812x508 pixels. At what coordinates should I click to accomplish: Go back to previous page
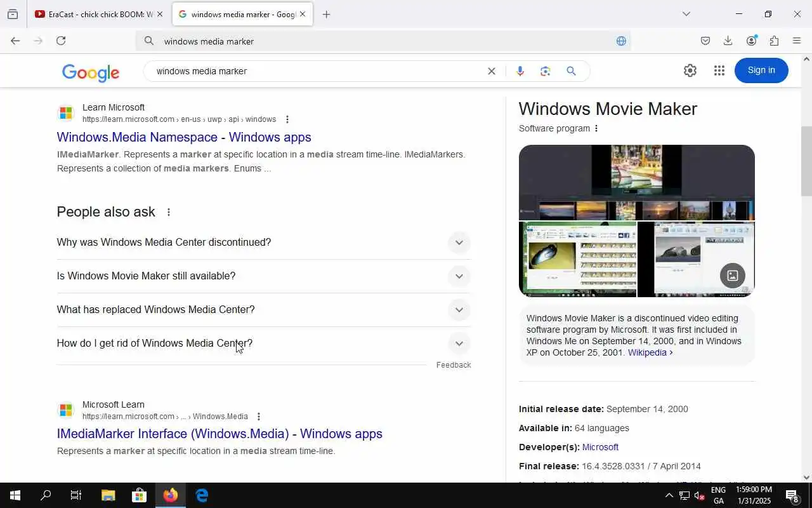pos(15,41)
